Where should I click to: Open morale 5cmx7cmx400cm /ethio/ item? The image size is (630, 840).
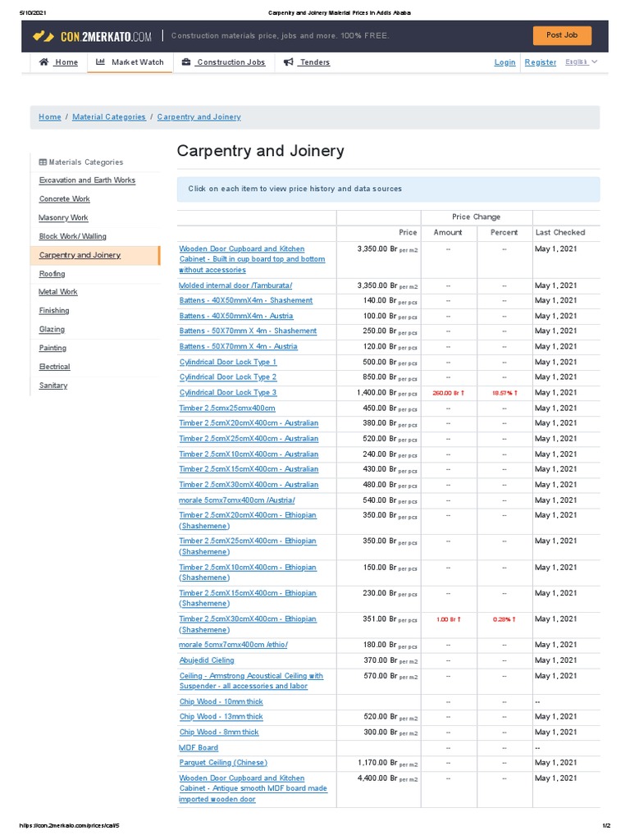coord(233,645)
